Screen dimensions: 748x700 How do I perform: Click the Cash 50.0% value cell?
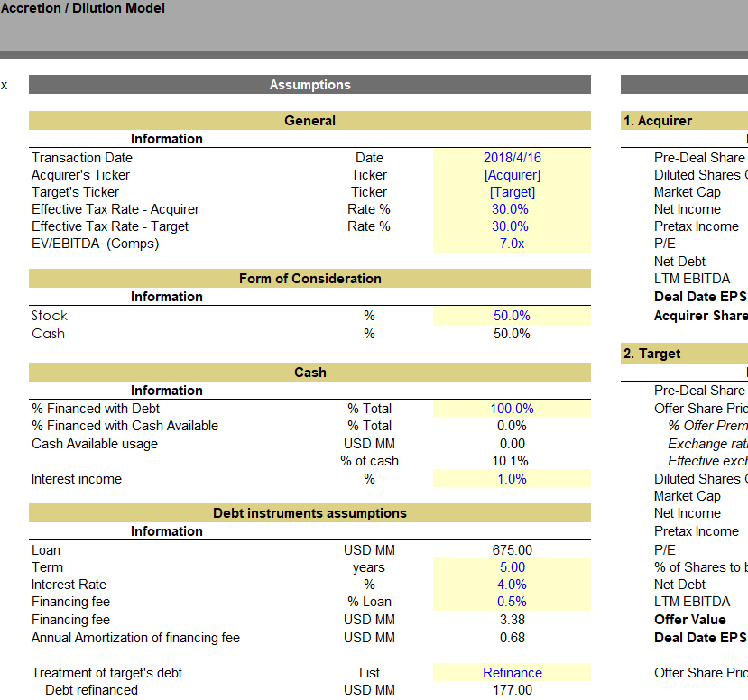pos(512,334)
